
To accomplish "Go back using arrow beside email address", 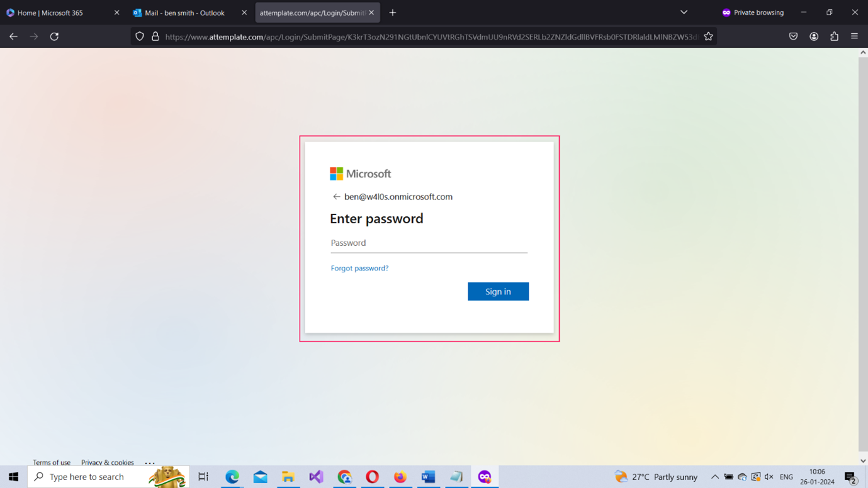I will pyautogui.click(x=336, y=197).
